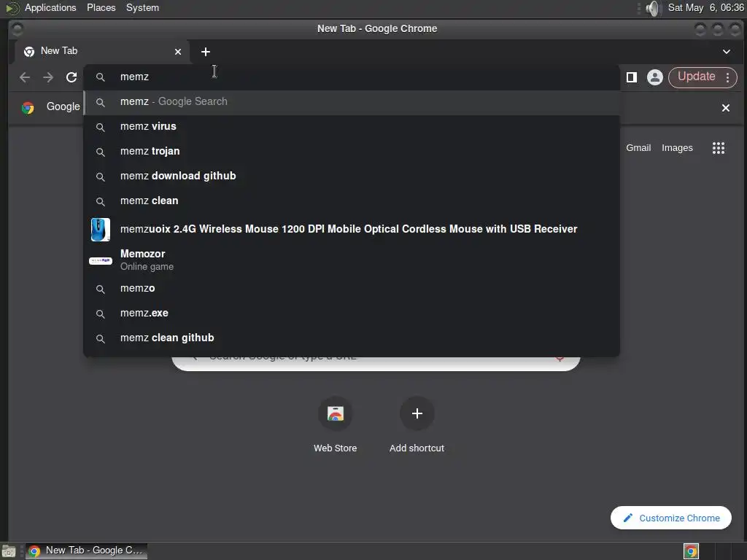The height and width of the screenshot is (560, 747).
Task: Choose suggestion 'memz virus'
Action: 352,127
